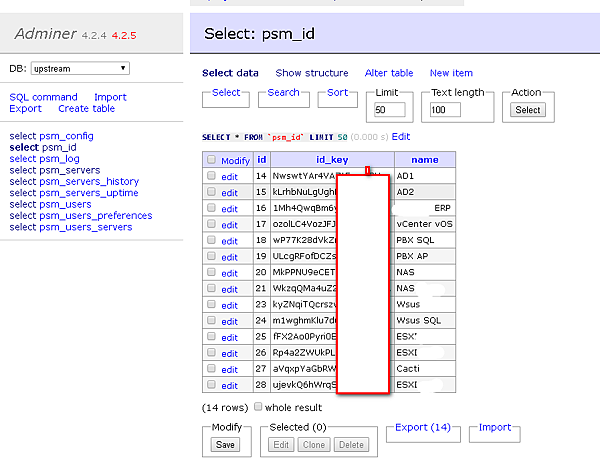Click edit link for row id 28
Viewport: 600px width, 476px height.
230,386
